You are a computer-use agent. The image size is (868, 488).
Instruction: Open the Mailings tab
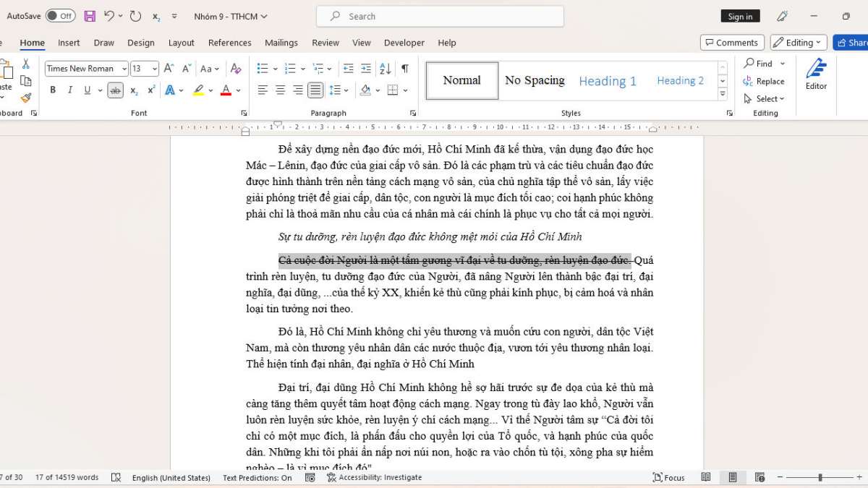tap(281, 43)
